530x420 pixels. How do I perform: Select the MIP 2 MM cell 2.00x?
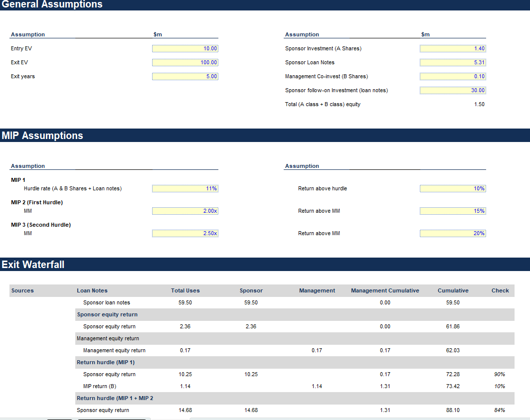click(185, 211)
